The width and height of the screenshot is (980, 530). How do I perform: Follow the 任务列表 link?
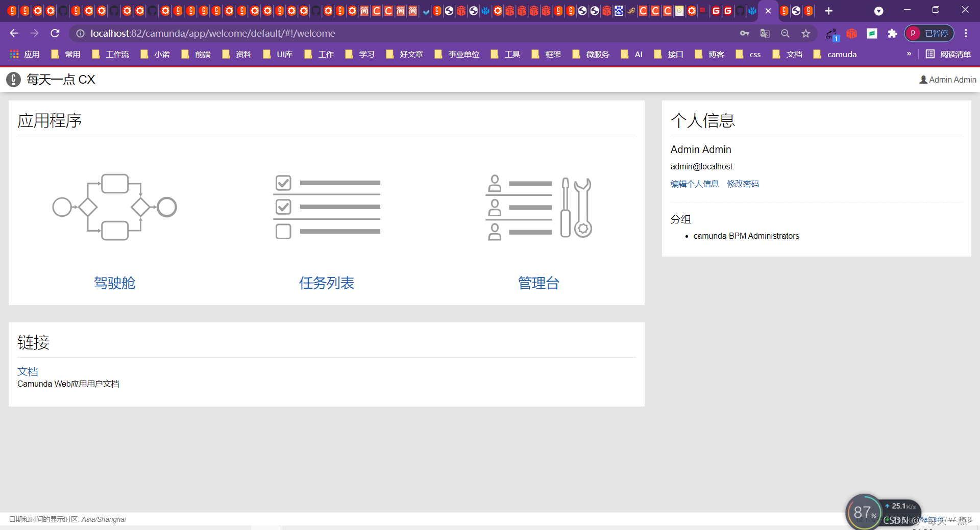327,283
